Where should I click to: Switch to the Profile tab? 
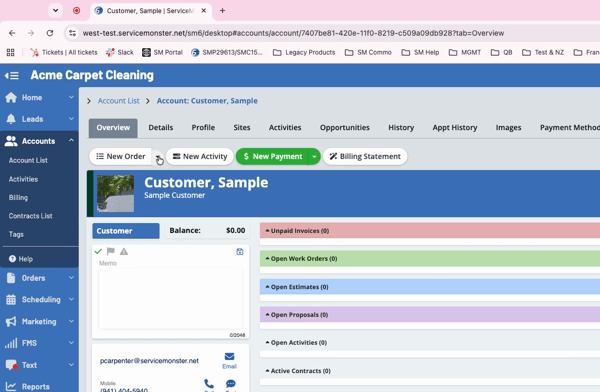point(203,127)
